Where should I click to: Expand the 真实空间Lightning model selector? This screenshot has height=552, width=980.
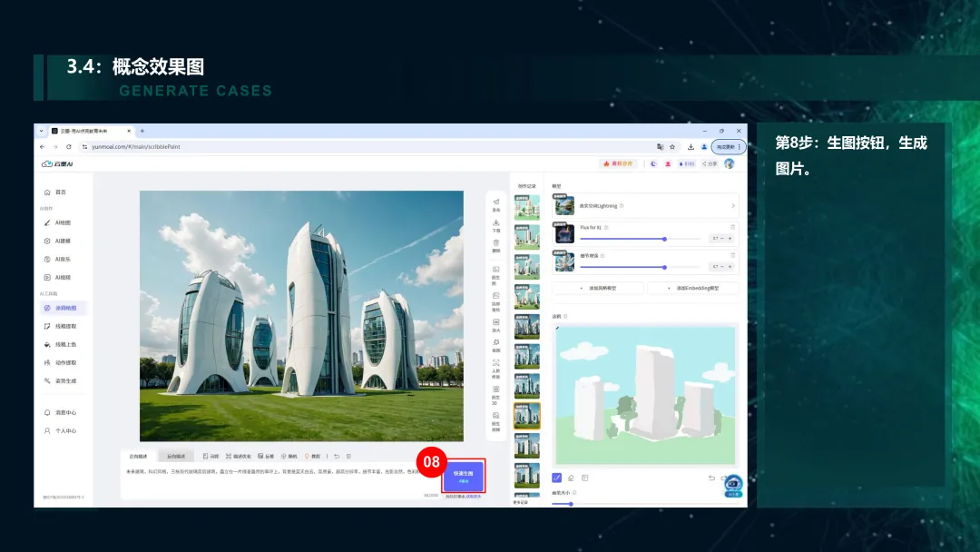tap(644, 206)
